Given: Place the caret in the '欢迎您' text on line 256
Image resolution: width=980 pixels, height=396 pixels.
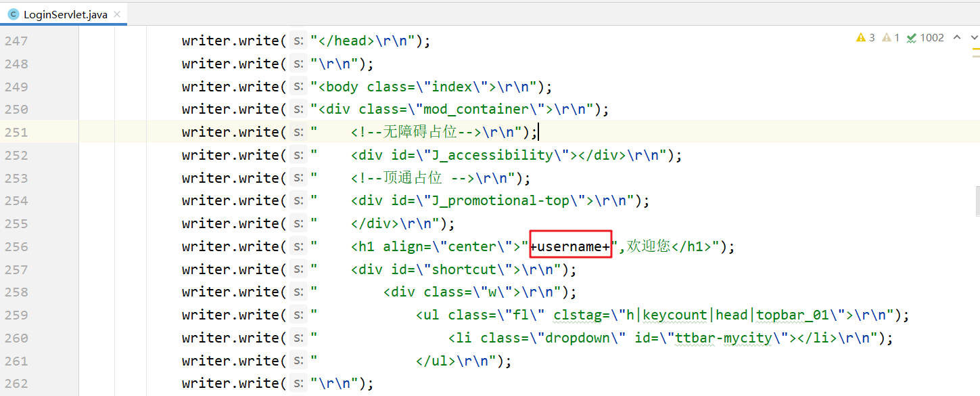Looking at the screenshot, I should [649, 246].
